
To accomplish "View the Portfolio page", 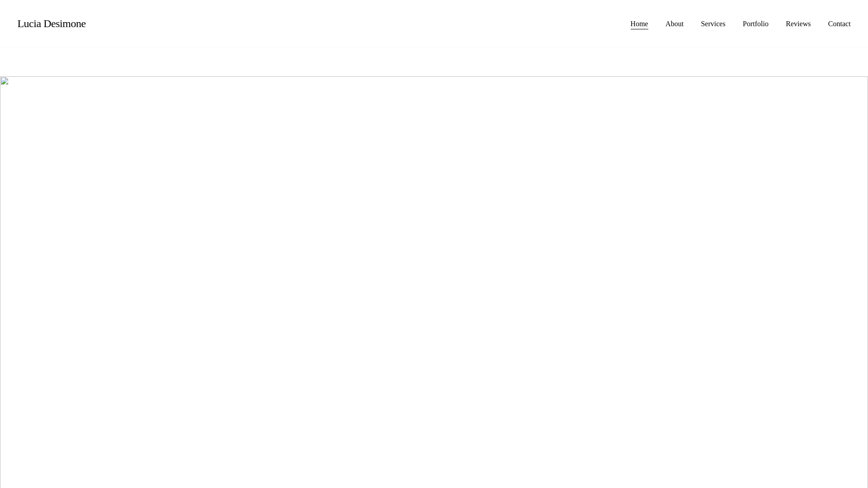I will pyautogui.click(x=755, y=24).
